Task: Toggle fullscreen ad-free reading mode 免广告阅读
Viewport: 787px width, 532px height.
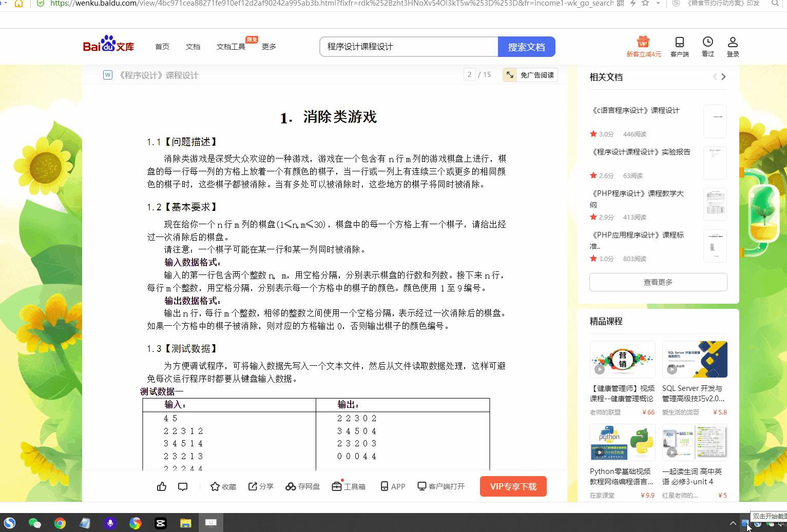Action: [x=529, y=74]
